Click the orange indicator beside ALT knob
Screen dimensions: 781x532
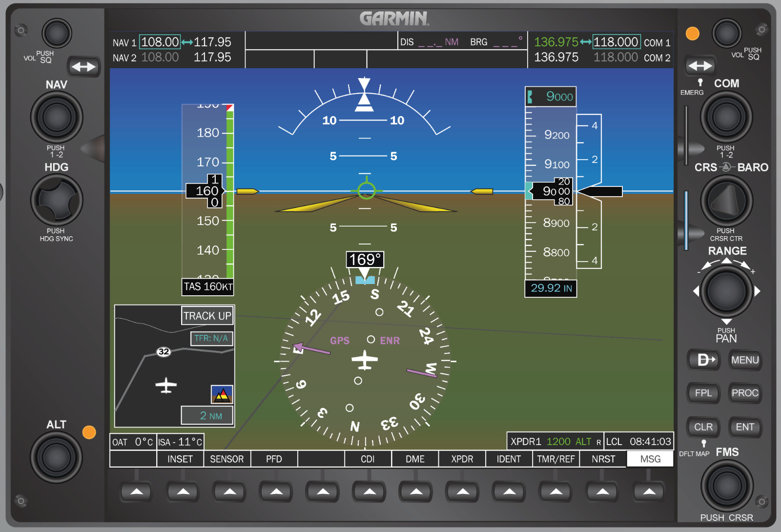(89, 432)
